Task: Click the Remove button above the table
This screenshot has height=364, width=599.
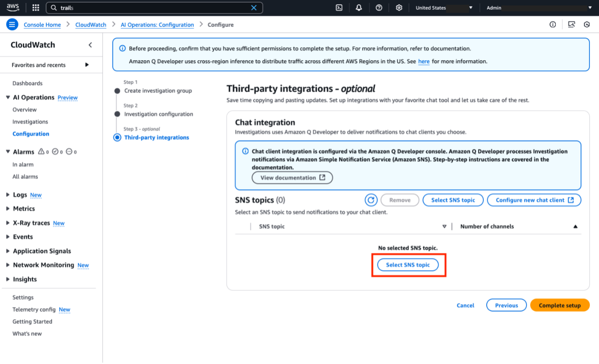Action: (400, 200)
